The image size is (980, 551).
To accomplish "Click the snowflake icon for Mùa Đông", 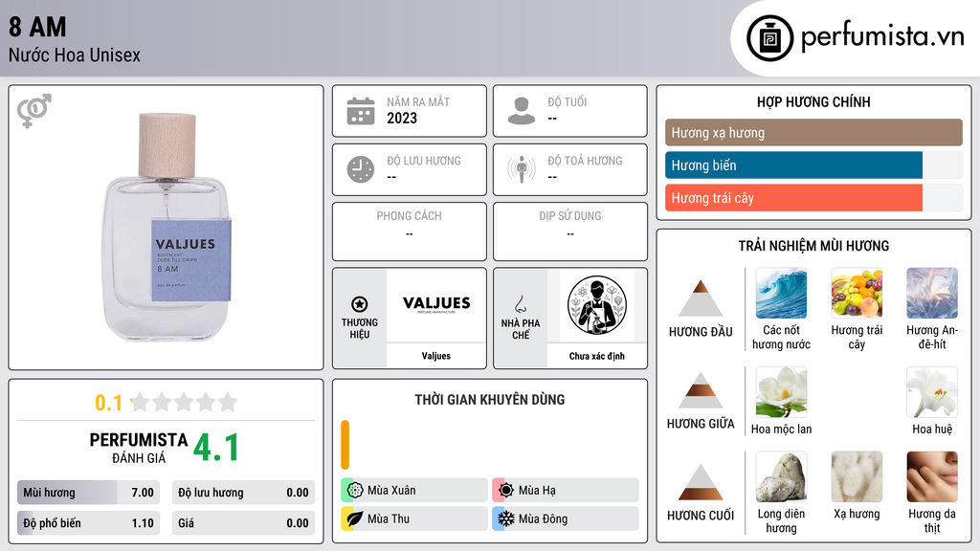I will [505, 518].
